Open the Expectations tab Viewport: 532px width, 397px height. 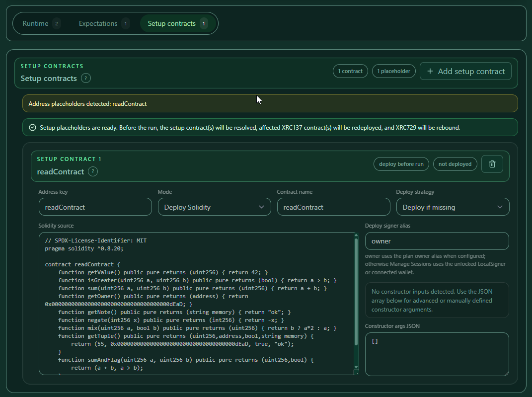[x=104, y=23]
